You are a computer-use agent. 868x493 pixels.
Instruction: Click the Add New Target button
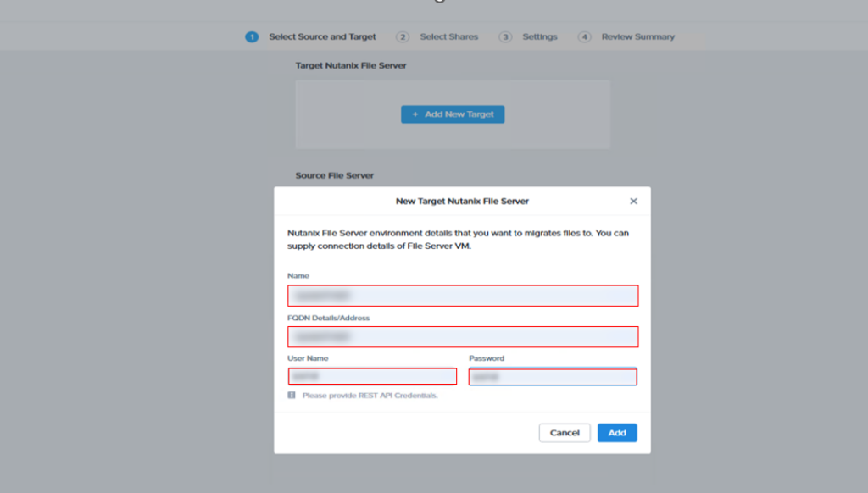[453, 114]
